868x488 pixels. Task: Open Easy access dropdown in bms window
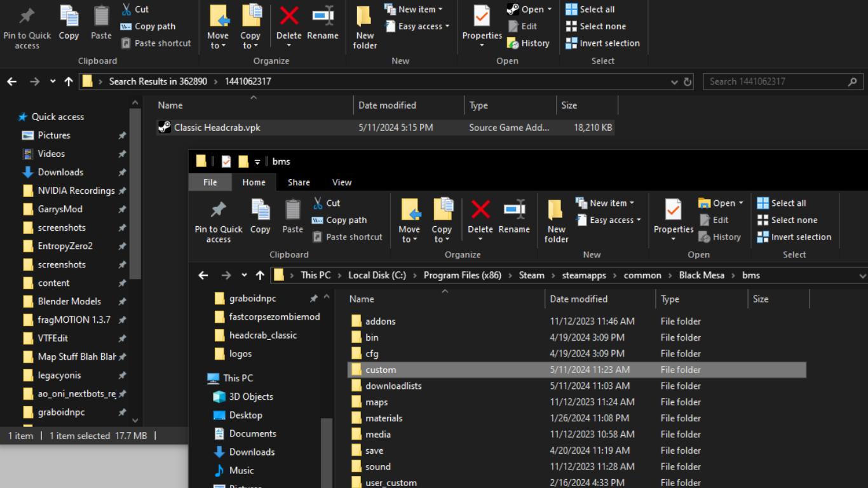coord(608,220)
